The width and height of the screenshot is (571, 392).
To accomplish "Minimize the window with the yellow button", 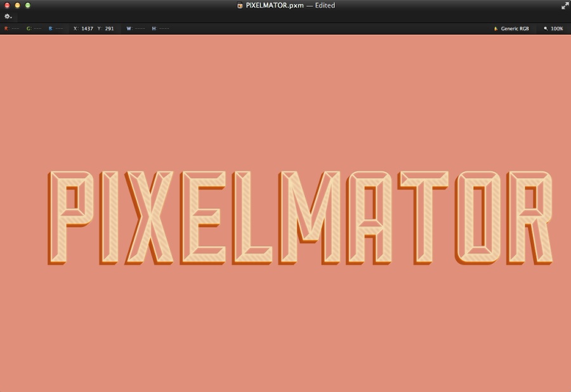I will (17, 6).
